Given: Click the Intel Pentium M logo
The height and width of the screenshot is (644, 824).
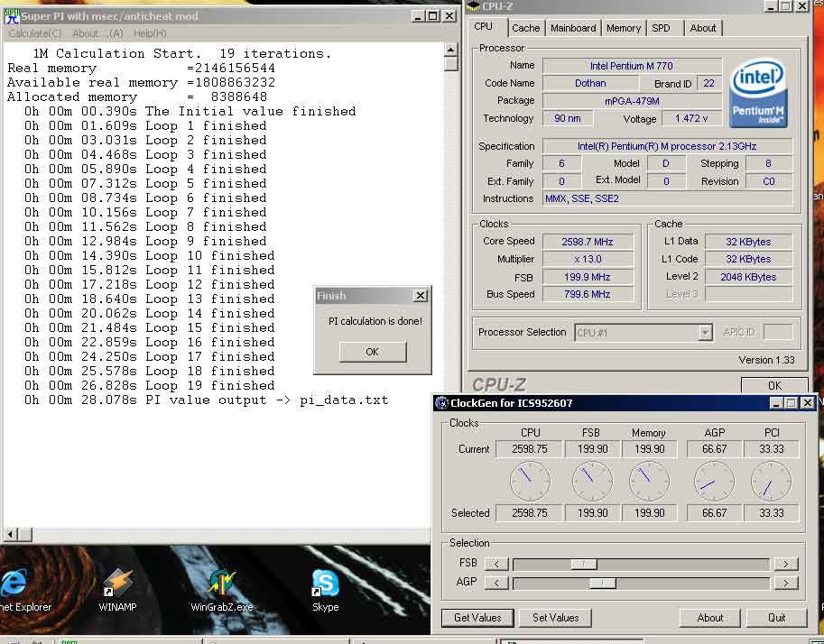Looking at the screenshot, I should [x=758, y=92].
